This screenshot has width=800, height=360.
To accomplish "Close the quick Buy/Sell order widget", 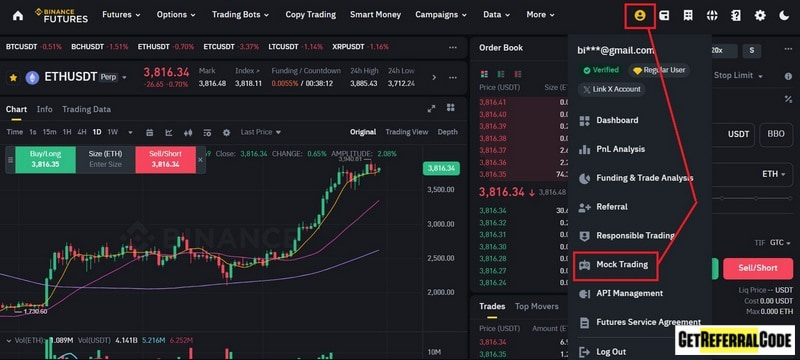I will (201, 160).
